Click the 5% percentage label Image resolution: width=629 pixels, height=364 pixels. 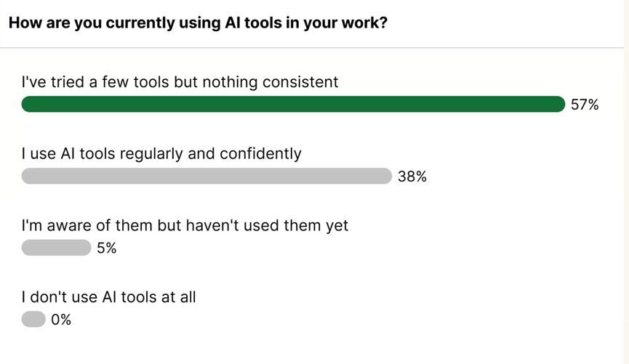click(x=106, y=248)
